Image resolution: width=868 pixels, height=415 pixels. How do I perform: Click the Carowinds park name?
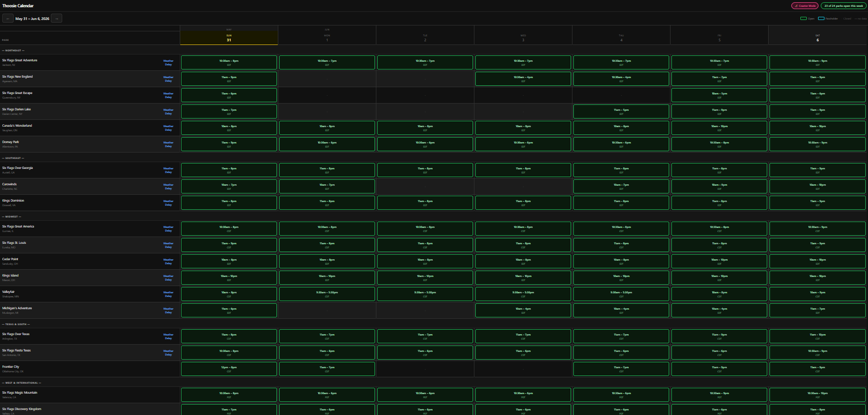10,184
